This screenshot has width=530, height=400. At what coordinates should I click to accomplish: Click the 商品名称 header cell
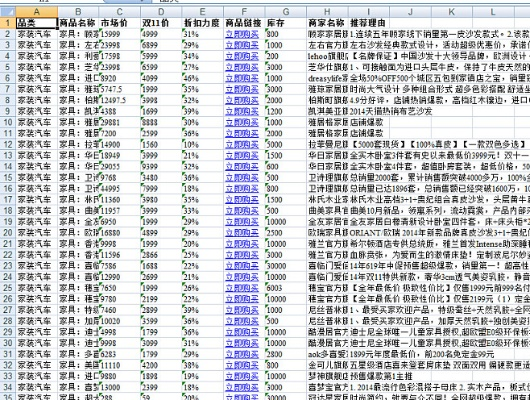[x=78, y=23]
